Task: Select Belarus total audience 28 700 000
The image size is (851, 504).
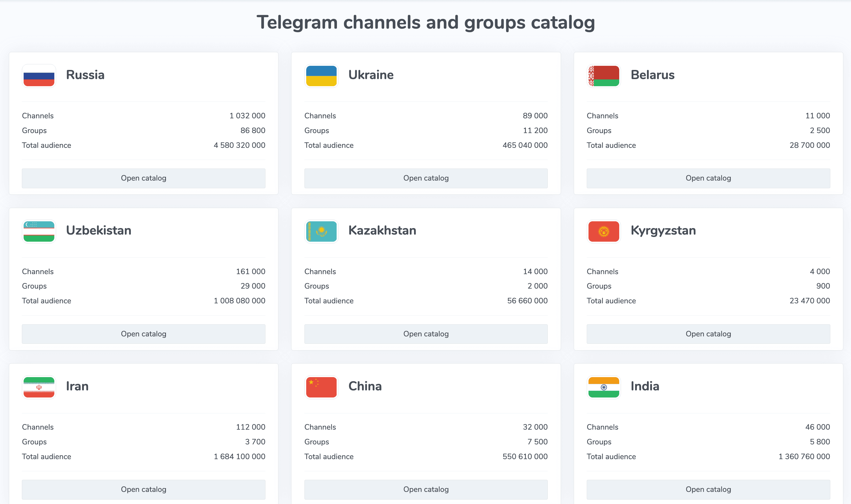Action: [x=810, y=145]
